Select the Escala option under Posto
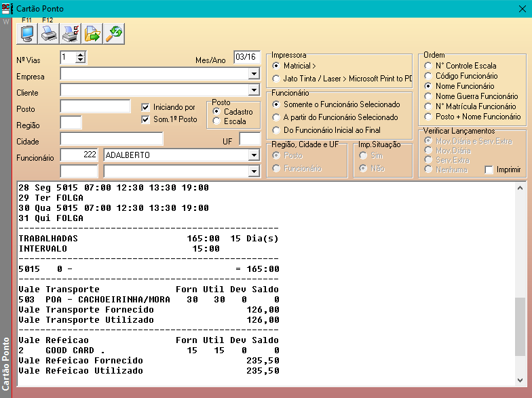Viewport: 532px width, 398px height. pos(216,121)
